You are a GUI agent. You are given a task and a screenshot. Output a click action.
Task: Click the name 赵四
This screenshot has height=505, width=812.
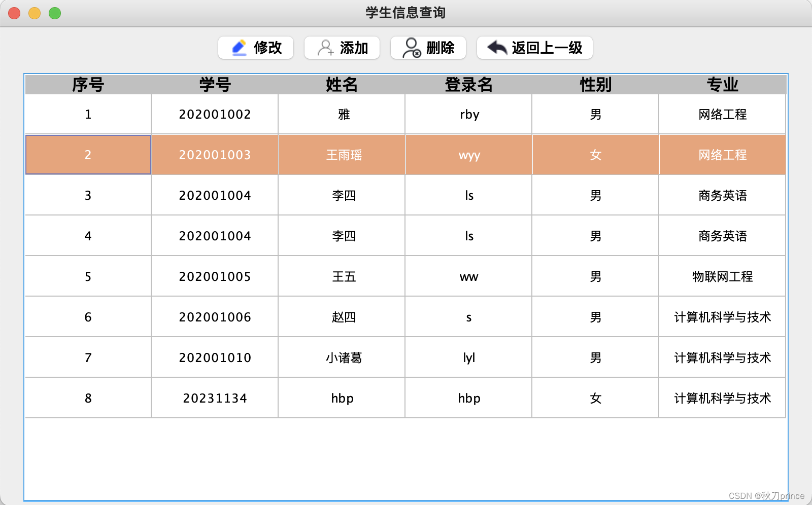click(344, 317)
